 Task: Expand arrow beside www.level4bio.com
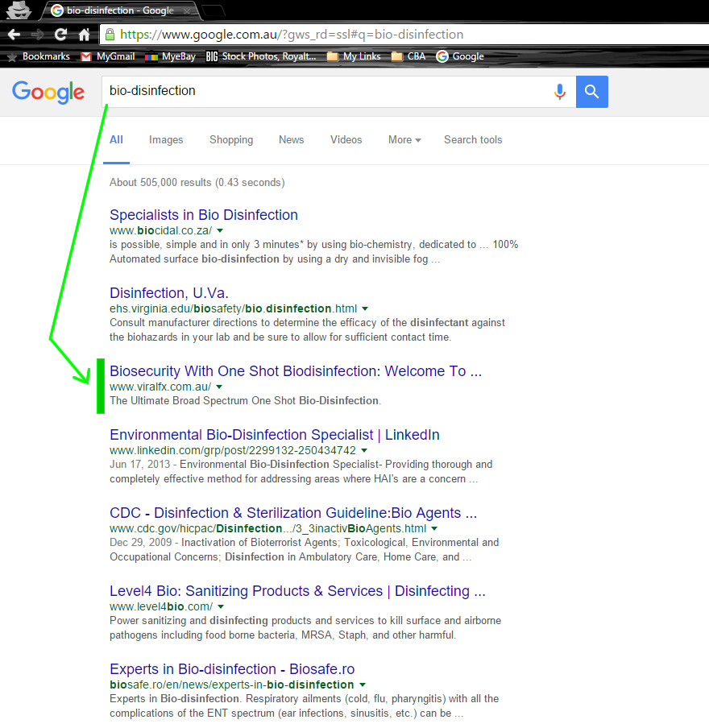click(x=221, y=606)
